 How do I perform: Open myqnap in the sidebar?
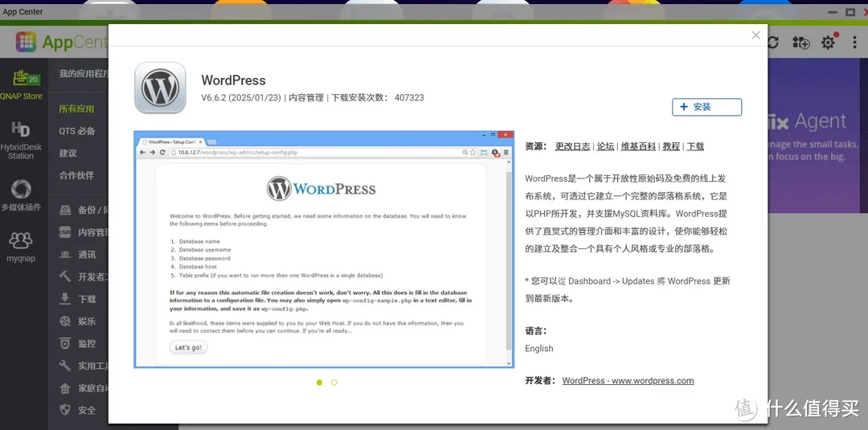tap(21, 246)
